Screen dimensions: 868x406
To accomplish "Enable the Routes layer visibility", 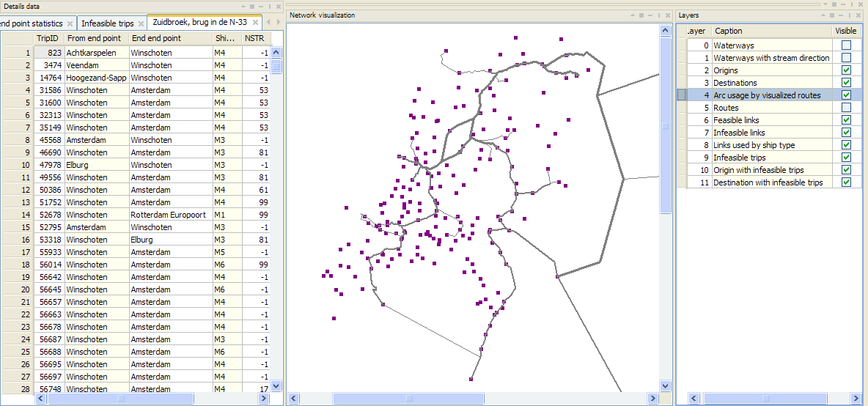I will pos(847,107).
